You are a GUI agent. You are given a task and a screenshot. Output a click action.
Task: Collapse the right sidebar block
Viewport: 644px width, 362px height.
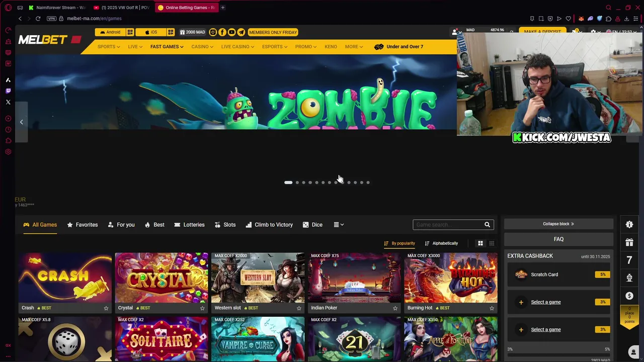(x=558, y=224)
